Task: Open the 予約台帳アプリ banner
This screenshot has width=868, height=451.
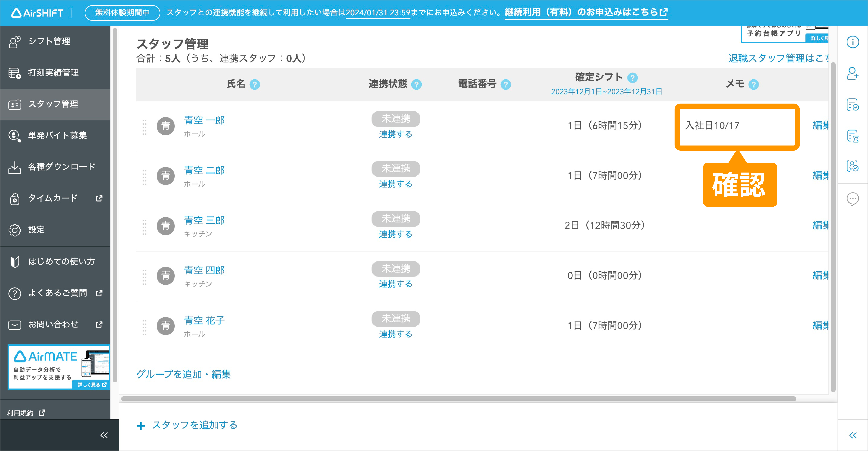Action: [x=784, y=34]
